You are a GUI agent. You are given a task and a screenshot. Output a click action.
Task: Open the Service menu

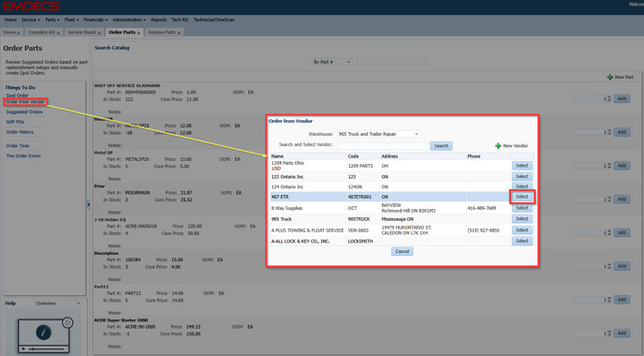tap(31, 20)
